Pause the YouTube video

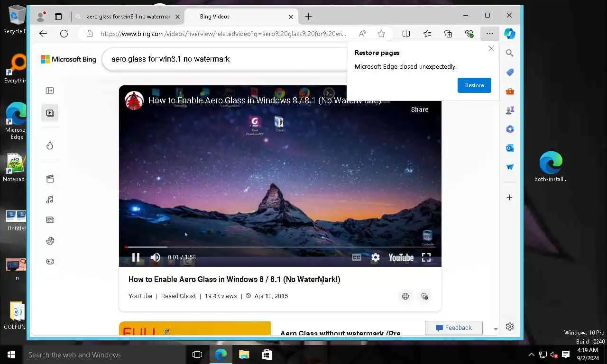pos(136,257)
